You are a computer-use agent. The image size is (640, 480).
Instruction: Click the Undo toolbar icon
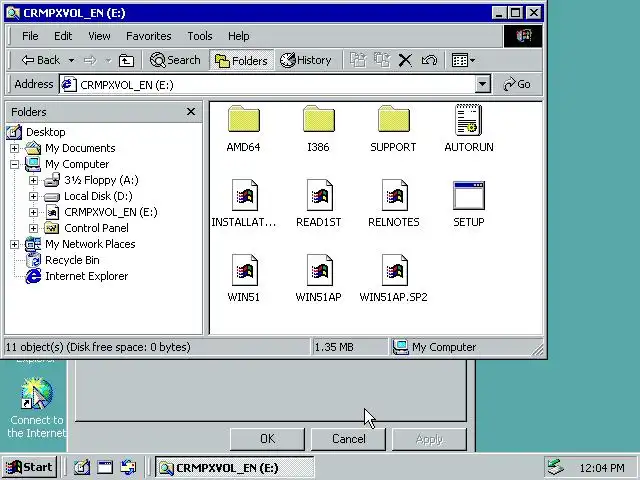tap(429, 60)
